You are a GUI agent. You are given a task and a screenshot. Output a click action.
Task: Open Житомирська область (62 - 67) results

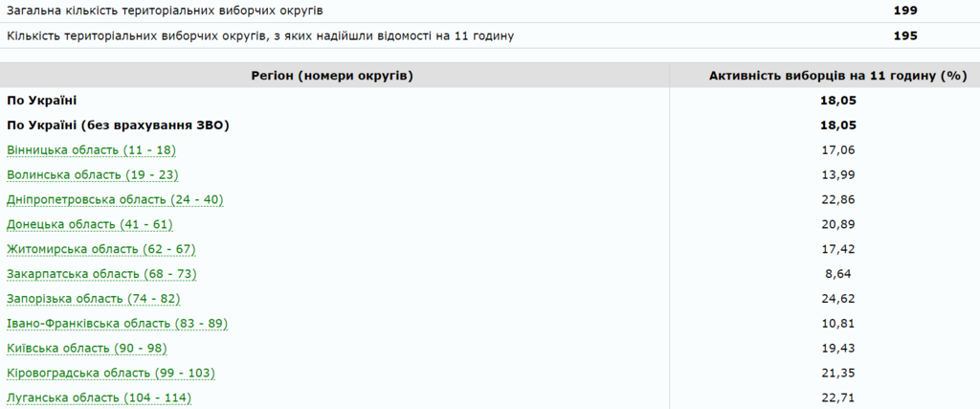100,249
